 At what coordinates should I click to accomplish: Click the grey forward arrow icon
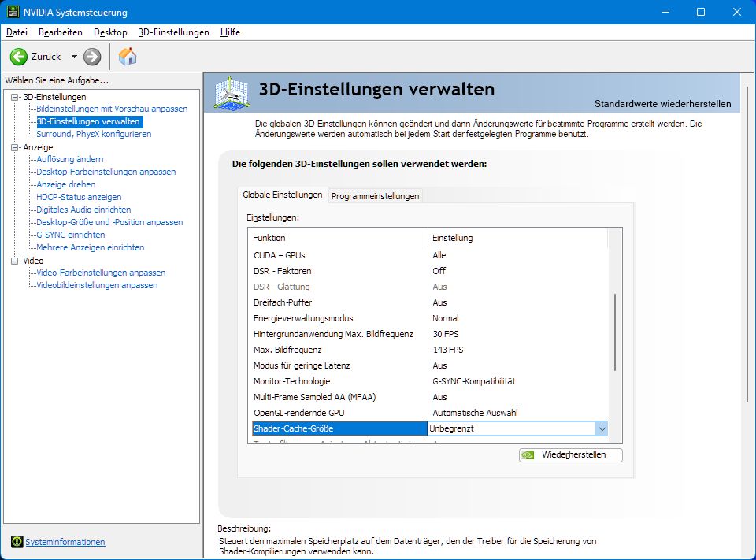point(92,57)
